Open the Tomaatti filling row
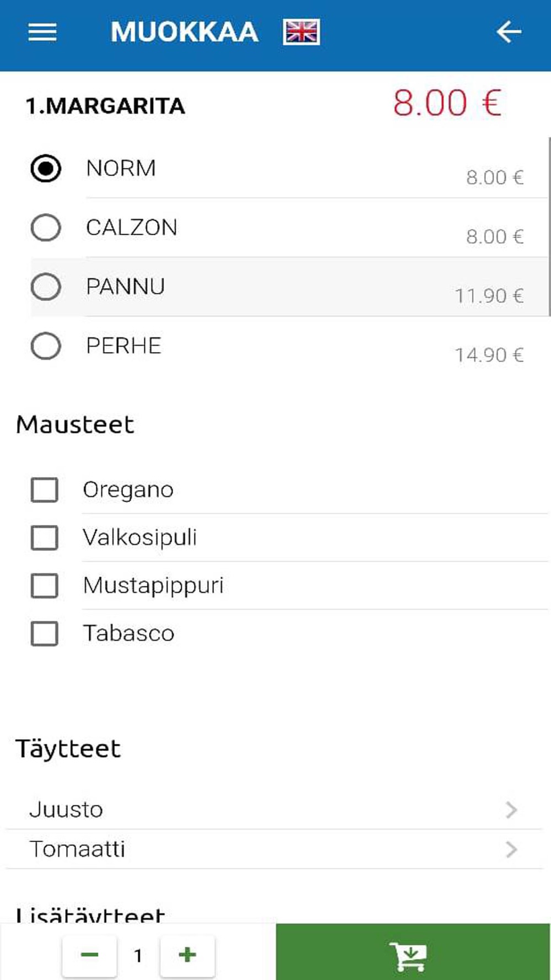Image resolution: width=551 pixels, height=980 pixels. point(274,849)
